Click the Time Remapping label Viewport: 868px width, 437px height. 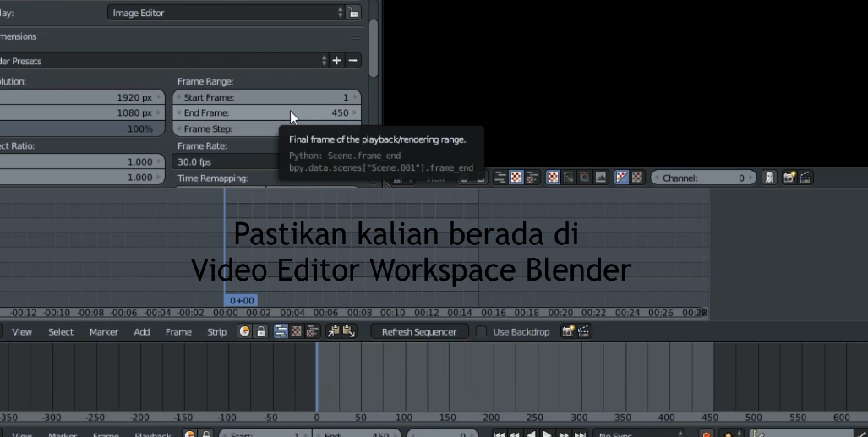213,178
